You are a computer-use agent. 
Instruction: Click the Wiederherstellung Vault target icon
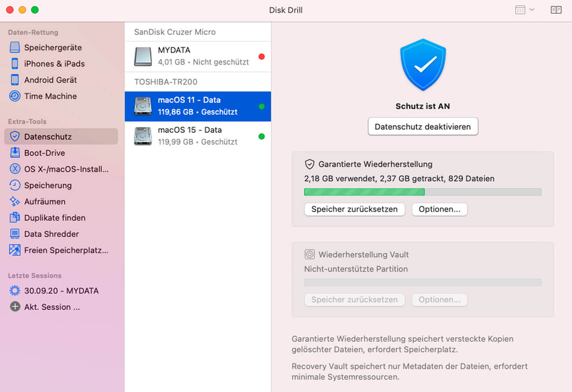(x=310, y=254)
